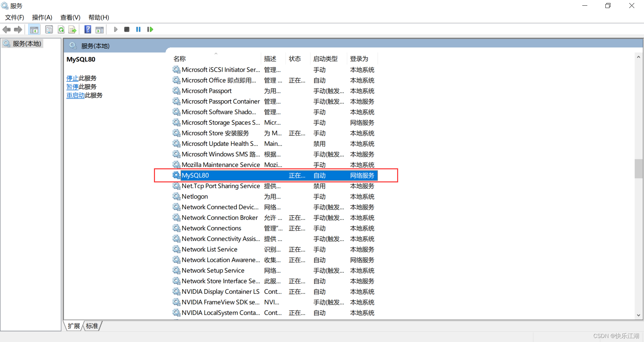Click the gear icon of Network Setup Service
This screenshot has width=644, height=342.
coord(176,270)
